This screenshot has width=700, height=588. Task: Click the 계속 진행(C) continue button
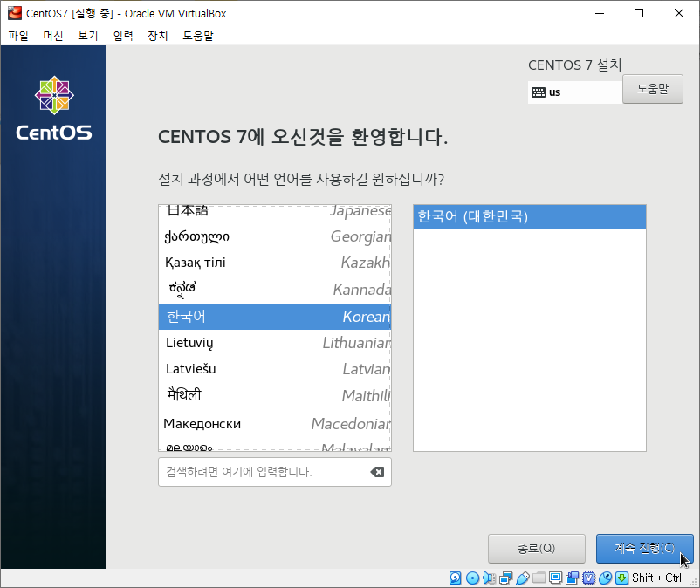[645, 548]
